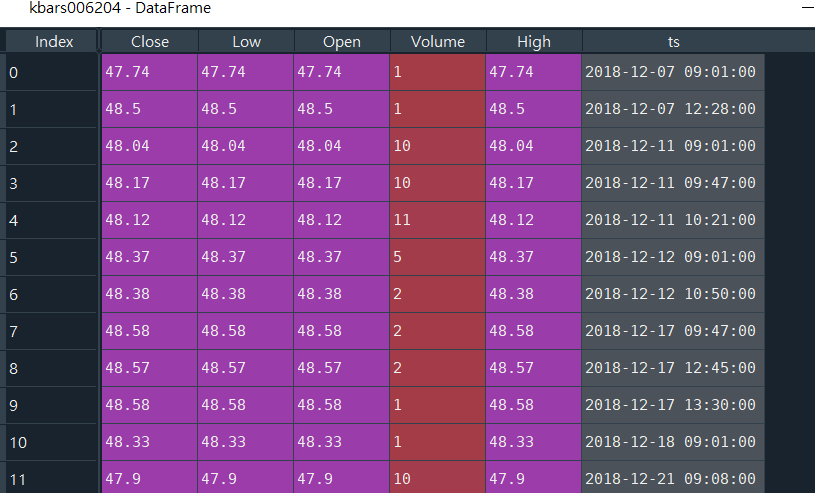Select row header 7
815x493 pixels.
[x=51, y=331]
